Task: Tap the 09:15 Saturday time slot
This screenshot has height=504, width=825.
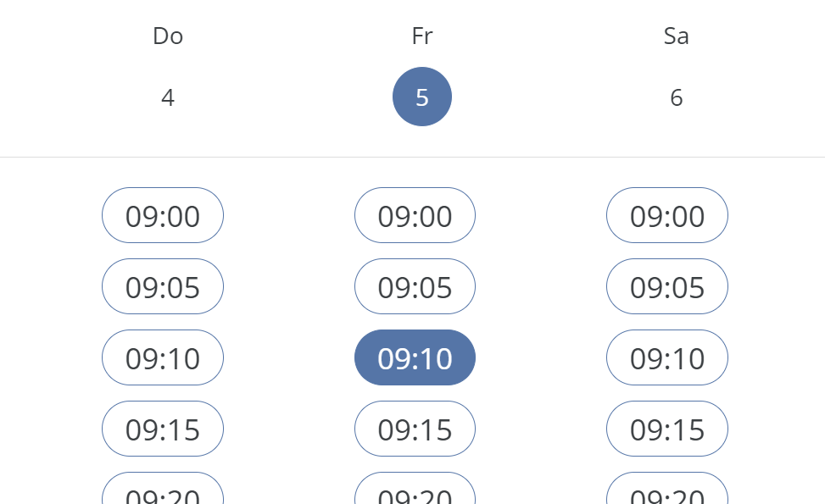Action: (x=667, y=429)
